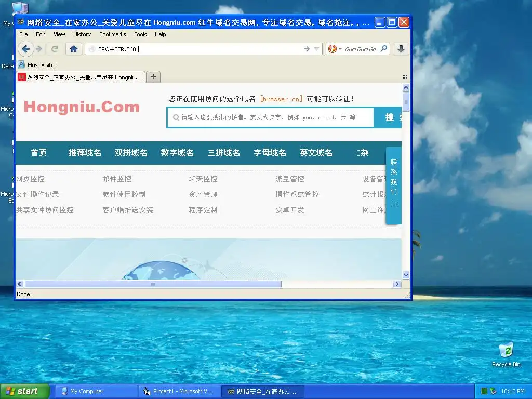Switch to My Computer taskbar window
The image size is (532, 399).
(x=96, y=392)
